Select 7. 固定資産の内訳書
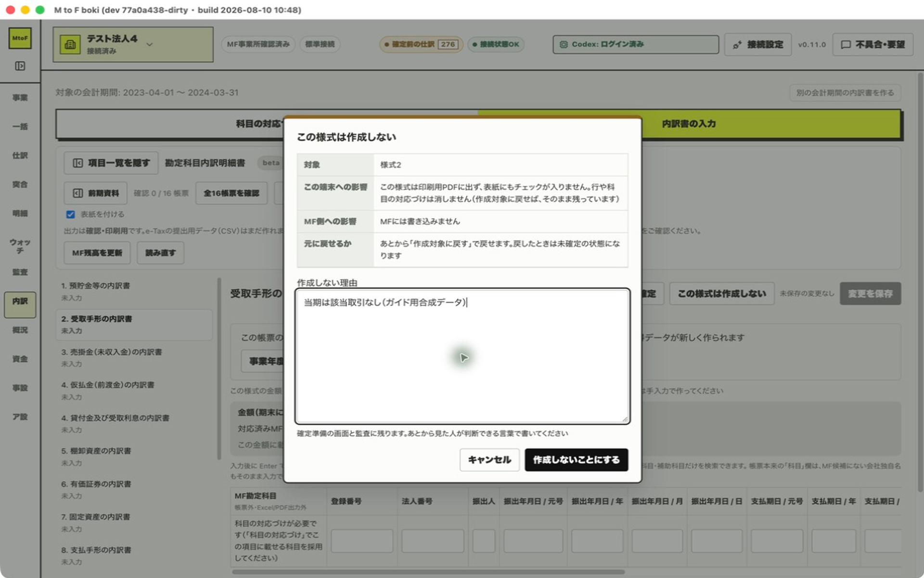 pos(135,523)
